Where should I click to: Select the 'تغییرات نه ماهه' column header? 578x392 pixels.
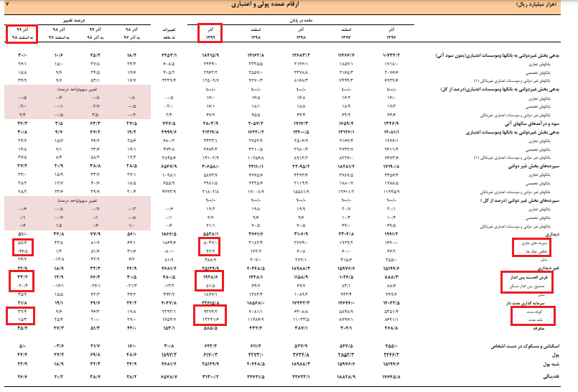coord(167,32)
